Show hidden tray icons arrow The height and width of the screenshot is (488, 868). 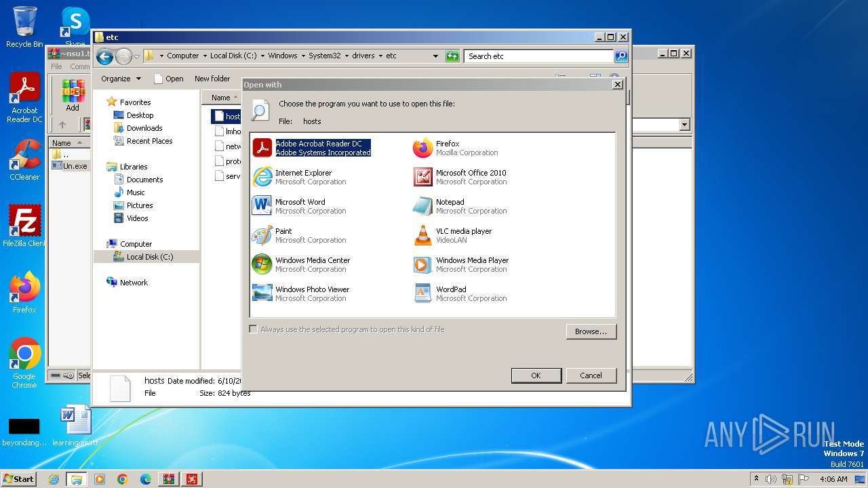click(756, 479)
